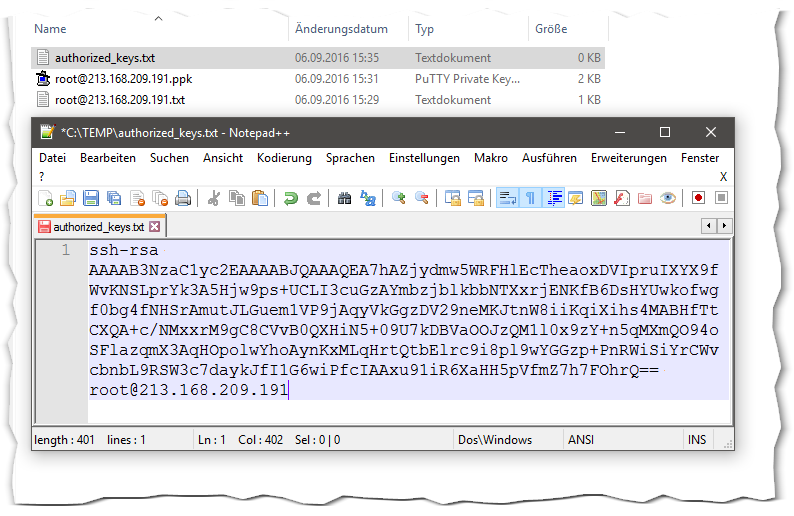Close the authorized_keys.txt tab with its X
The height and width of the screenshot is (516, 794).
155,227
